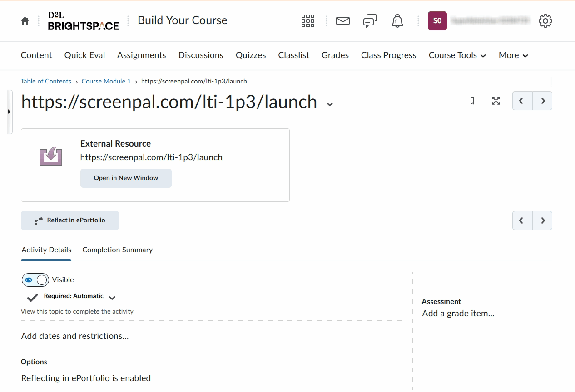575x392 pixels.
Task: Expand the Required: Automatic completion dropdown
Action: pos(112,298)
